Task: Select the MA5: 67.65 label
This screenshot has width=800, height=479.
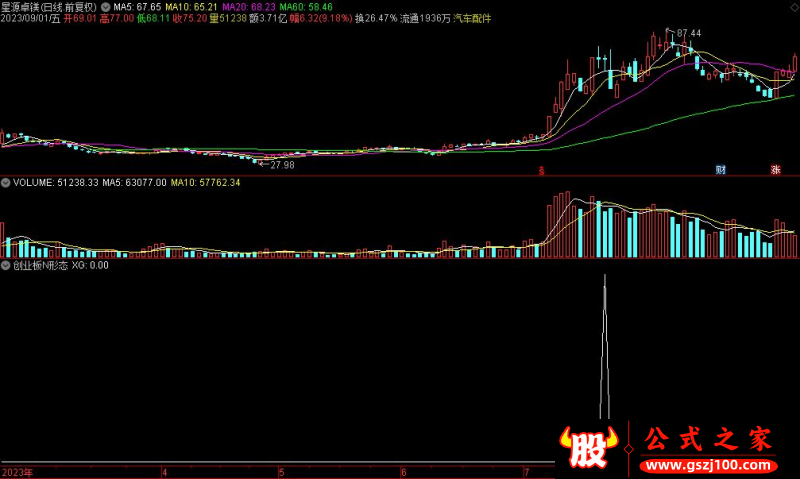Action: point(137,7)
